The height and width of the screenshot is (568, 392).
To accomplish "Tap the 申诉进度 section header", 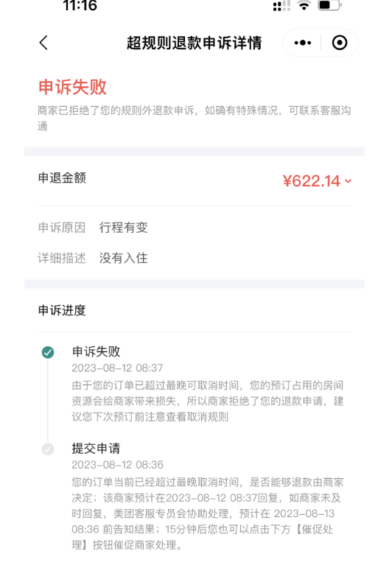I will [62, 310].
